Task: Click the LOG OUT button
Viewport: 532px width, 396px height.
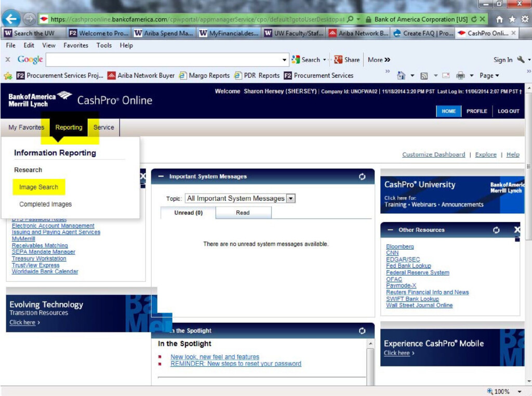Action: coord(508,111)
